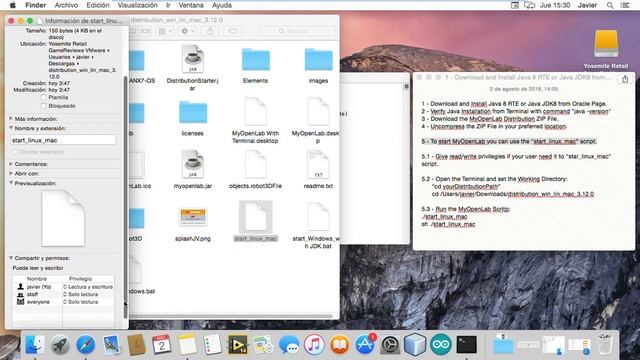
Task: Expand the Comentarios section
Action: coord(11,164)
